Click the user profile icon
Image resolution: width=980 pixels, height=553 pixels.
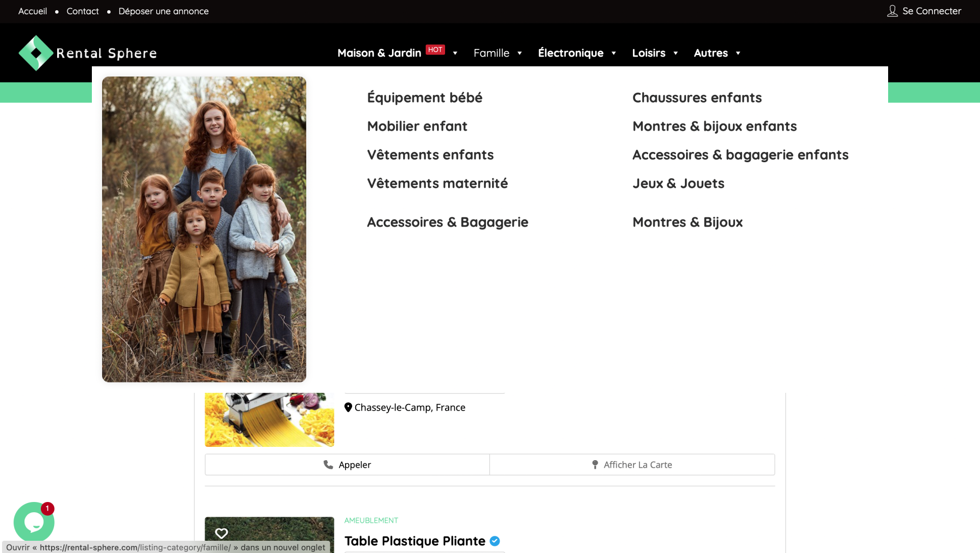(892, 11)
